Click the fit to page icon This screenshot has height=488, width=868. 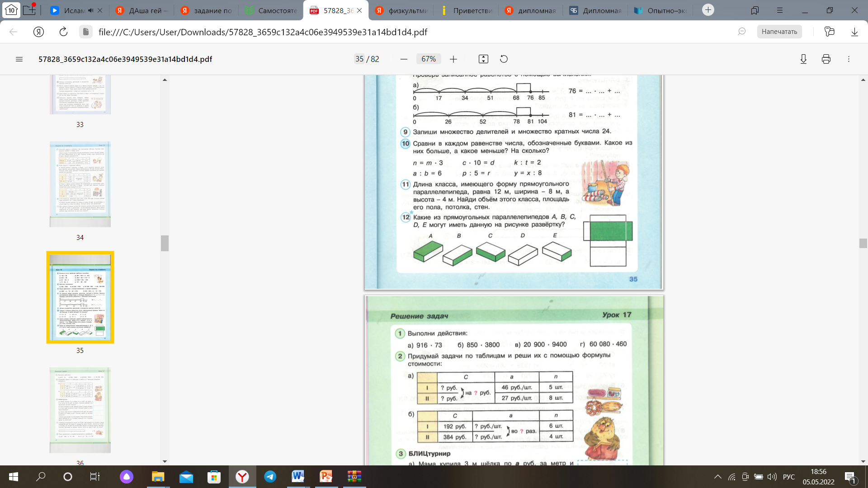(x=483, y=59)
